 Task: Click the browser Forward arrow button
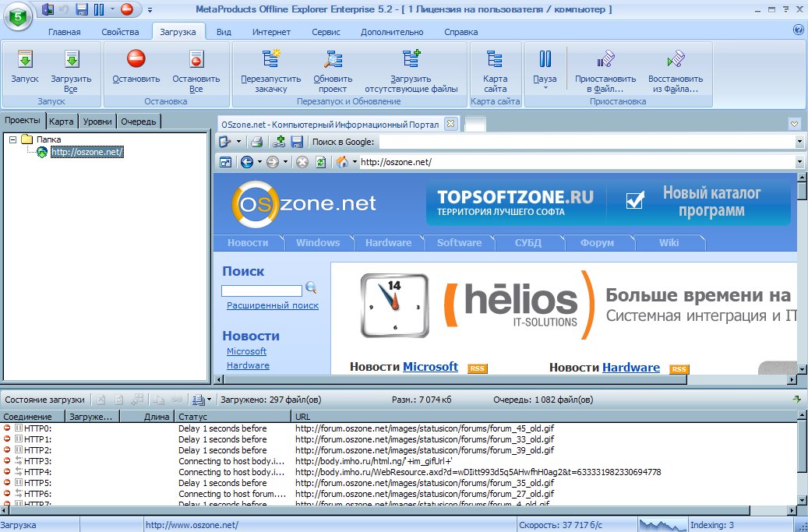(273, 162)
